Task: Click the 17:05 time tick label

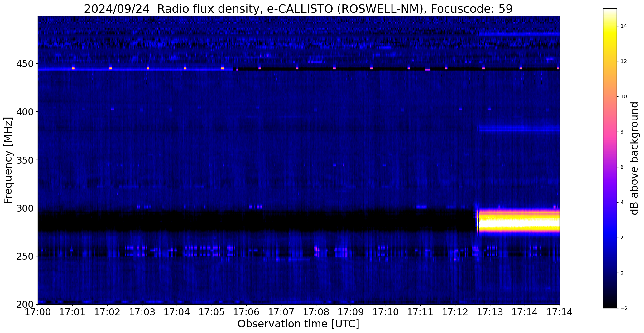Action: pyautogui.click(x=212, y=312)
